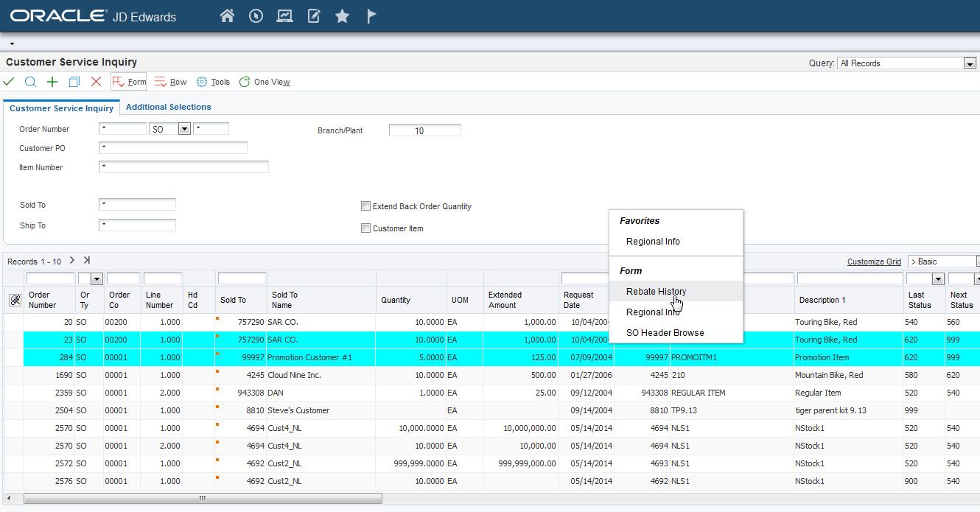
Task: Open Favorites with the star icon
Action: 342,15
